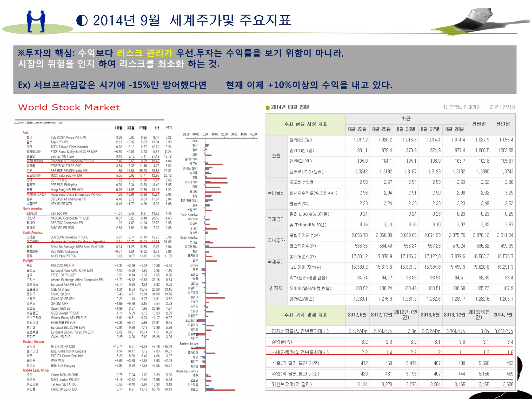Click the 국제주가 category cell

pos(276,262)
